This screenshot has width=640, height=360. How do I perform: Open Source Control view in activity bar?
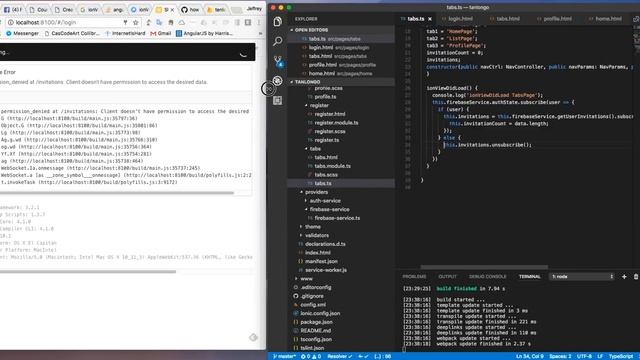point(278,61)
